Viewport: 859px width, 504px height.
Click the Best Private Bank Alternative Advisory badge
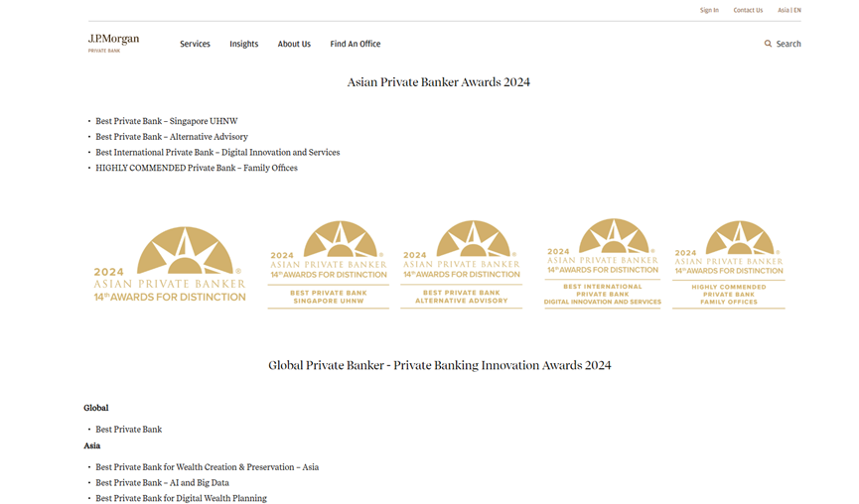(x=461, y=264)
